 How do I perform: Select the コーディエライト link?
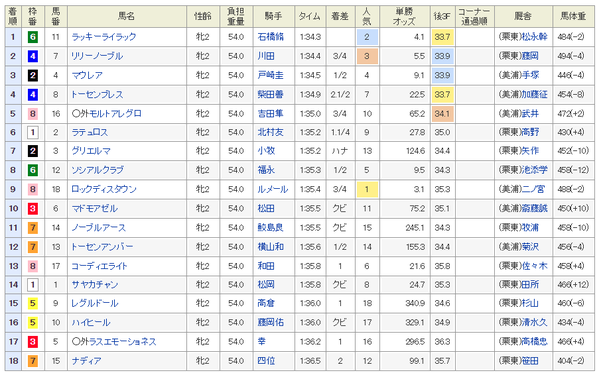[x=99, y=266]
